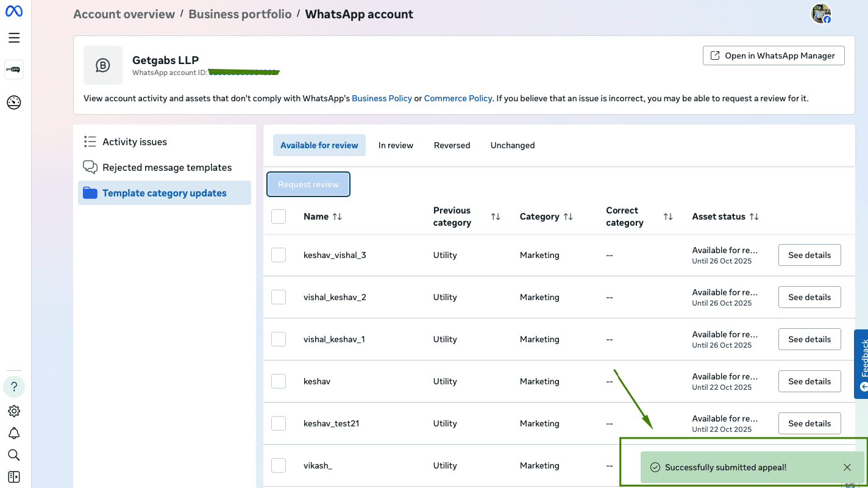
Task: Switch to the In review tab
Action: coord(396,145)
